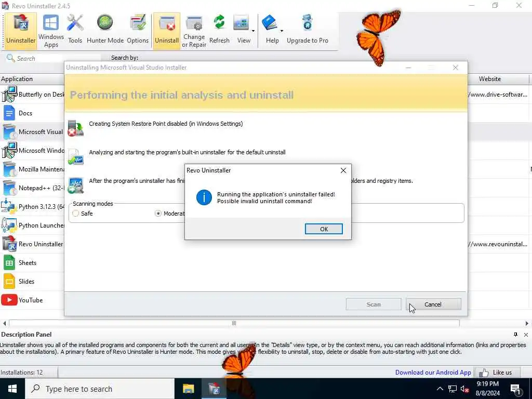Select Microsoft Visual Studio Installer entry

coord(32,131)
